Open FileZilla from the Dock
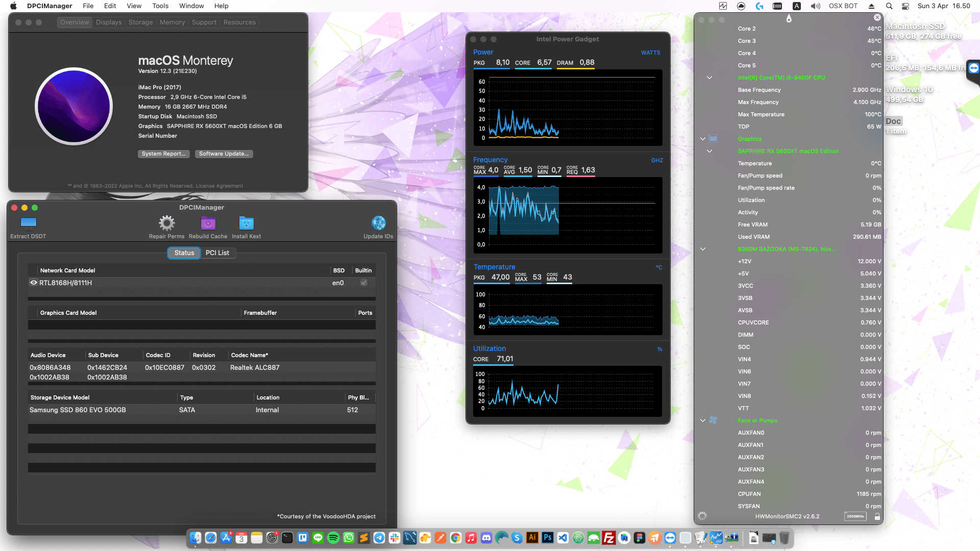The height and width of the screenshot is (551, 980). click(x=609, y=538)
